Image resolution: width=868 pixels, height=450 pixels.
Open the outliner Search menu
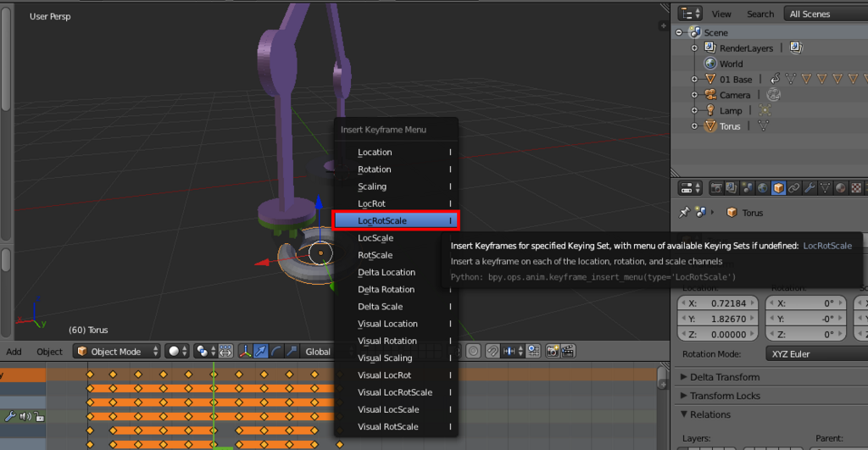(x=760, y=14)
